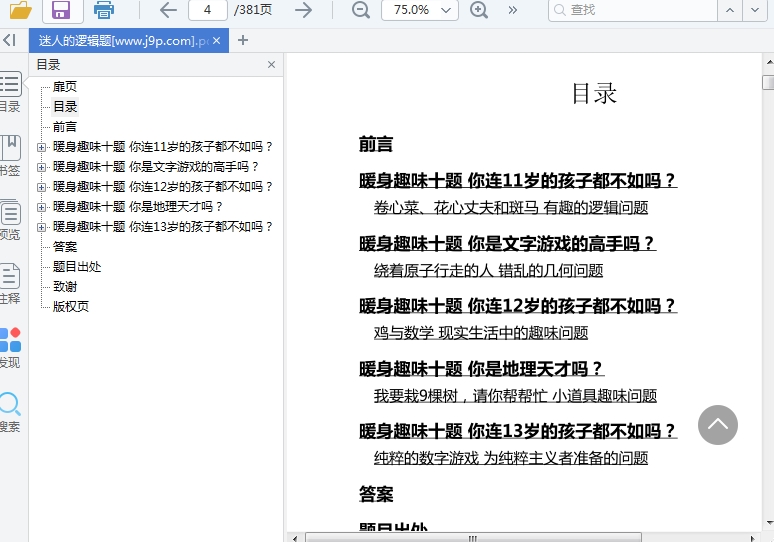Find previous match up arrow

(730, 10)
